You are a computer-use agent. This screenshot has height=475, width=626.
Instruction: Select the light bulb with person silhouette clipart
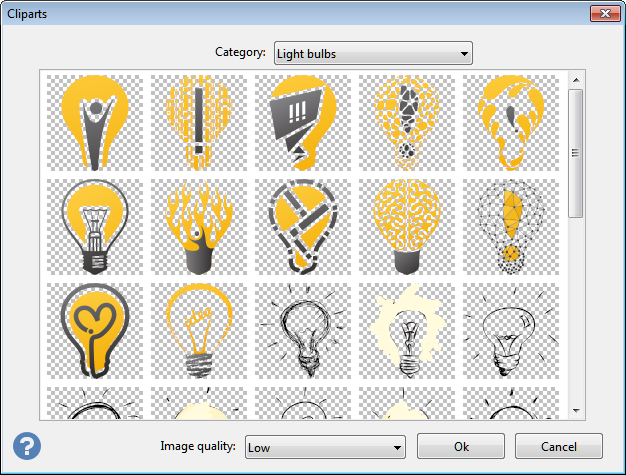coord(95,123)
